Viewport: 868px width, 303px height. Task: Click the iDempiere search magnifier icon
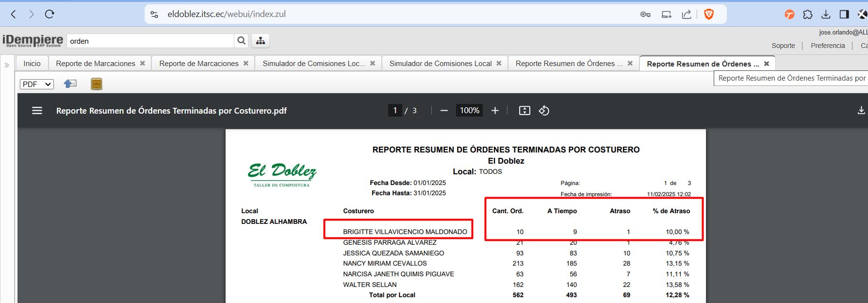coord(241,41)
